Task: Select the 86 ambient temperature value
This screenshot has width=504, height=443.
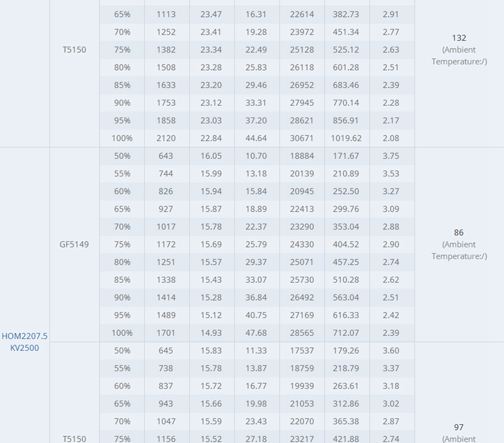Action: point(459,233)
